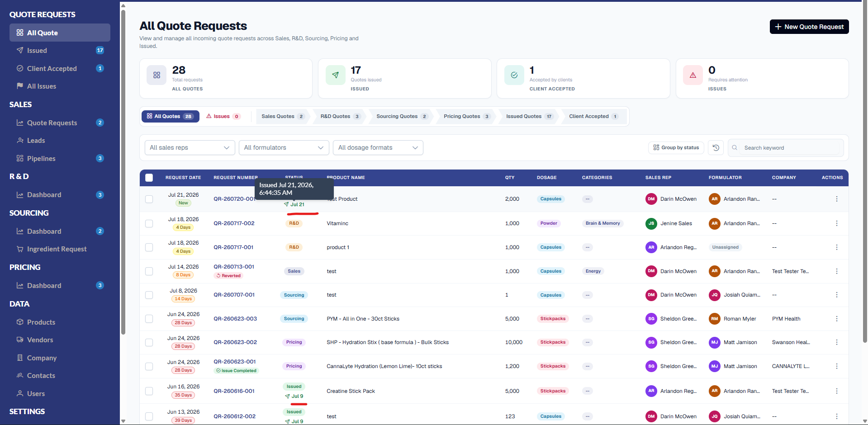Screen dimensions: 868x425
Task: Click the Accepted by clients checkmark card icon
Action: (x=514, y=75)
